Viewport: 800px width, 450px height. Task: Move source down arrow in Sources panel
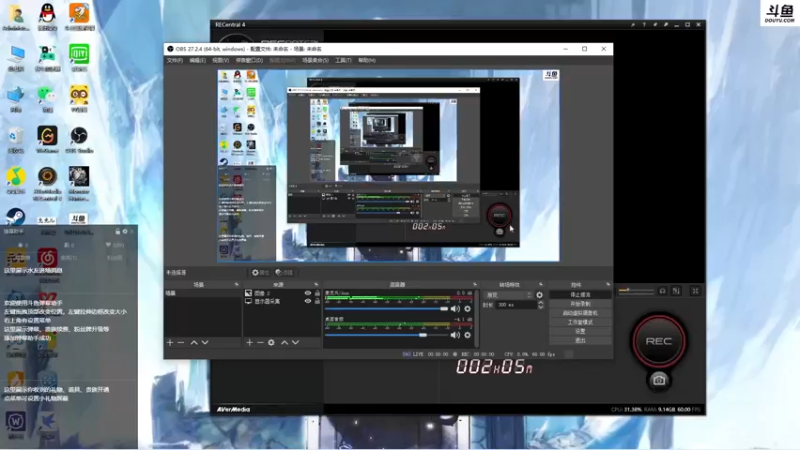click(295, 342)
